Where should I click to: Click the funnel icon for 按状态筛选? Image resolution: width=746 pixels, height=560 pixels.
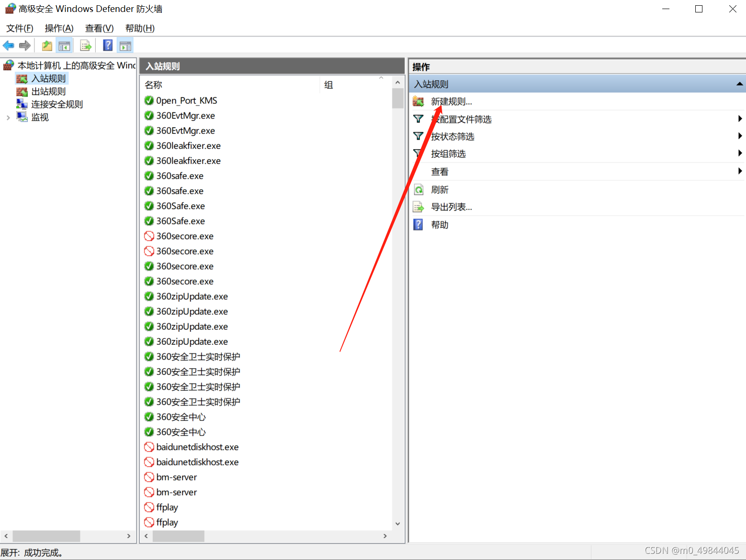(x=418, y=136)
